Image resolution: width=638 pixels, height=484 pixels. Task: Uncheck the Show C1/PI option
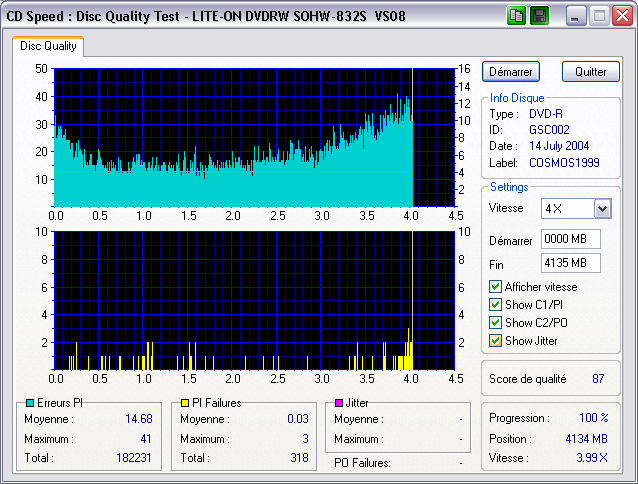coord(496,305)
